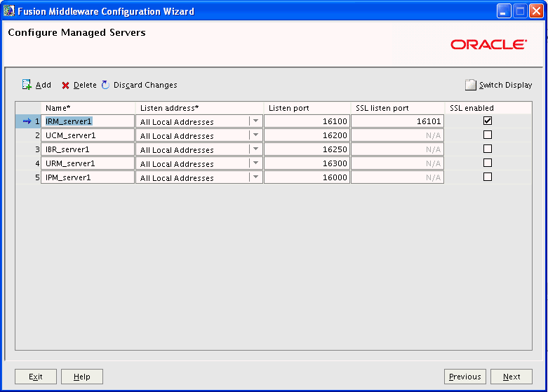Edit SSL listen port 16101
Image resolution: width=548 pixels, height=392 pixels.
tap(397, 121)
